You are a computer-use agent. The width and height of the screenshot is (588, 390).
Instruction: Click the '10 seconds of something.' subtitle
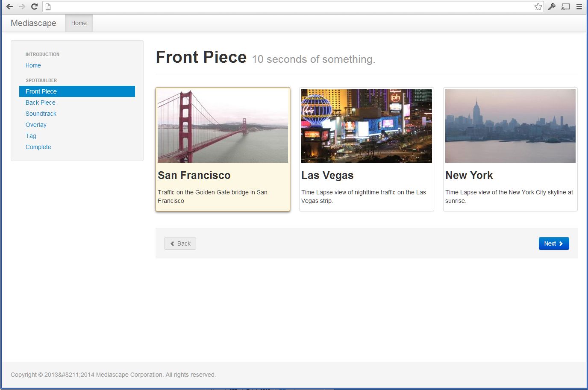pyautogui.click(x=314, y=59)
